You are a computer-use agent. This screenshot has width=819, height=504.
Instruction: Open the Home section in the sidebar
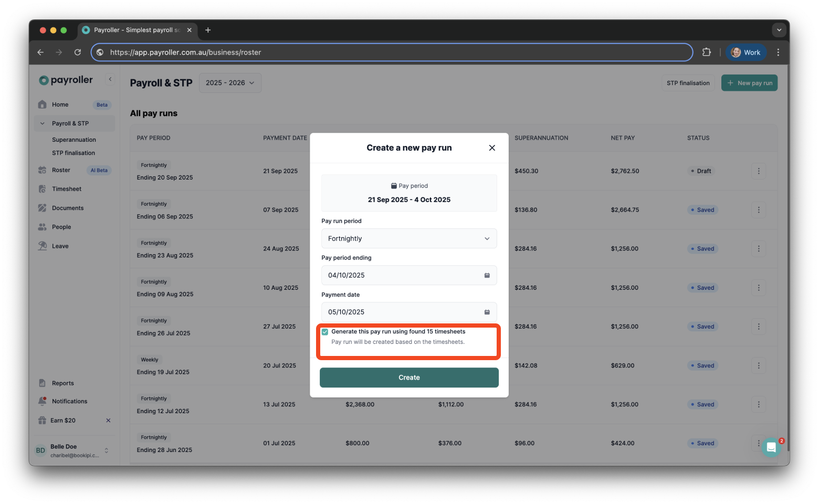pos(59,104)
